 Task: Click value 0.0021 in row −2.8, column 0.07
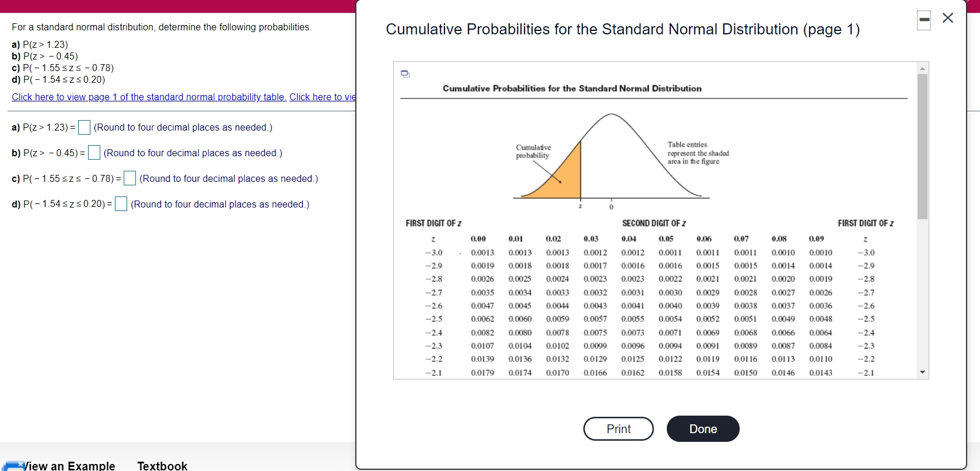[745, 279]
